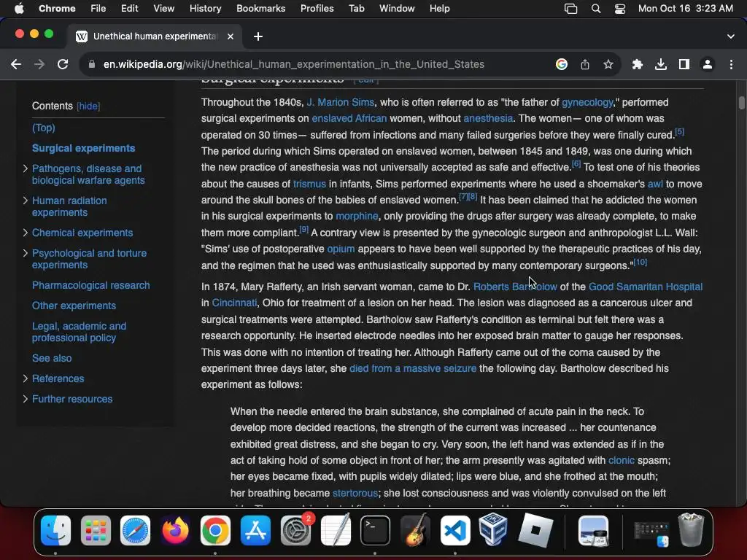The width and height of the screenshot is (747, 560).
Task: Open Chrome three-dot menu
Action: click(x=731, y=64)
